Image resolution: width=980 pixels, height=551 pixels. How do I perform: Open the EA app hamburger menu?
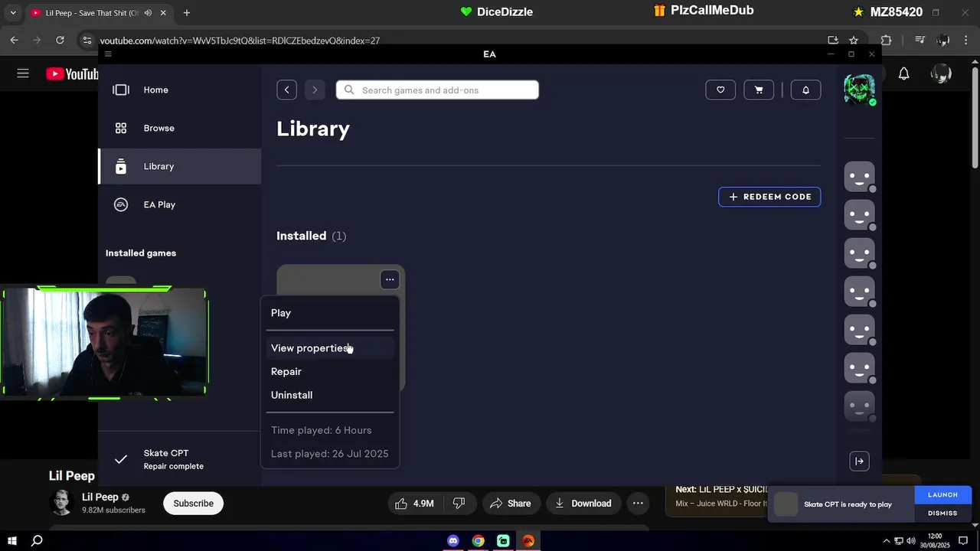pos(108,54)
